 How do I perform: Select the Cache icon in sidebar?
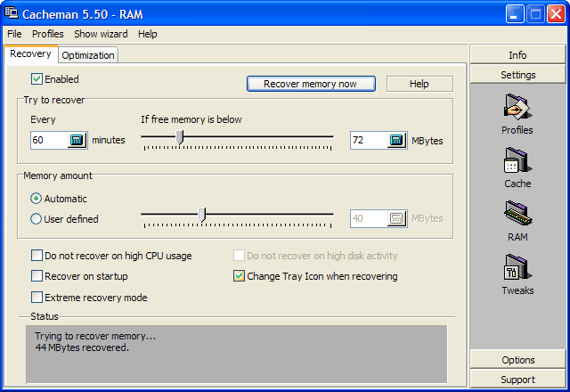(x=517, y=160)
